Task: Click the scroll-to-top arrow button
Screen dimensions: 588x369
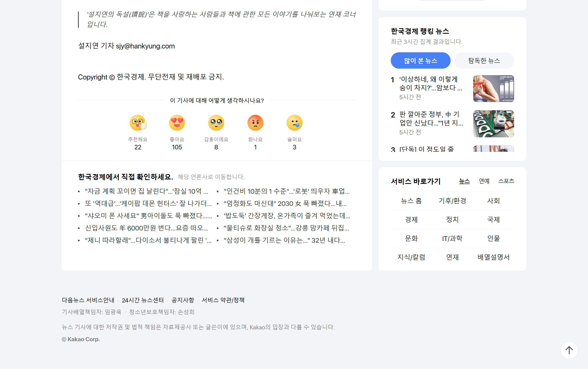Action: pos(569,350)
